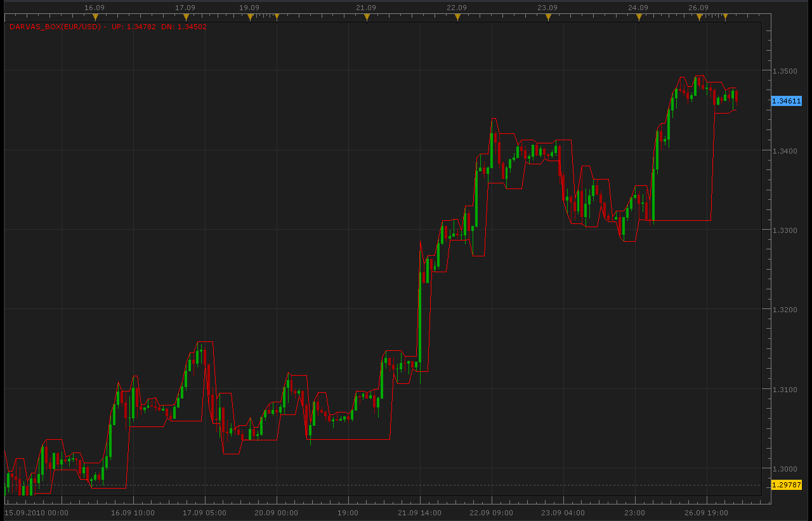The height and width of the screenshot is (521, 812).
Task: Click the 20.09 00:00 time axis label
Action: [276, 513]
